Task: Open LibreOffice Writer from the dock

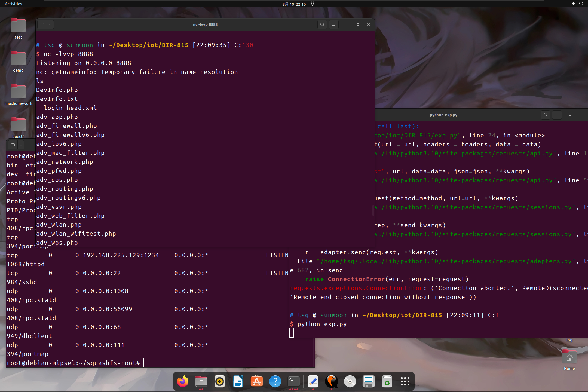Action: (x=238, y=381)
